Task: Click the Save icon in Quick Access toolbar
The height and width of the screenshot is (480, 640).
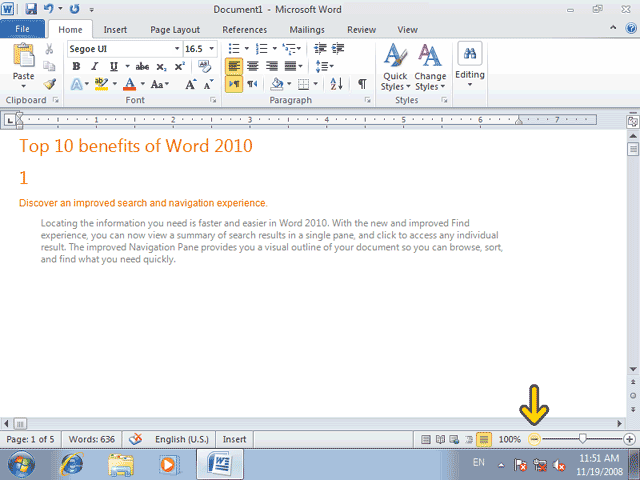Action: point(31,9)
